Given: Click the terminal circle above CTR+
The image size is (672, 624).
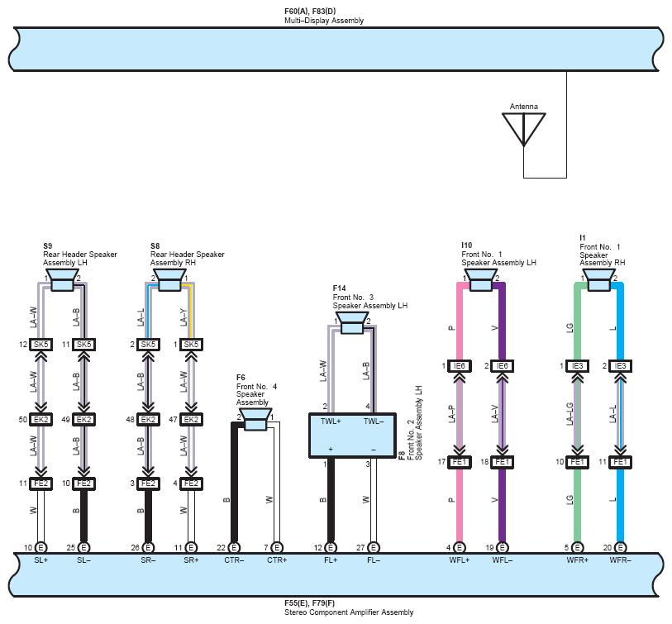Looking at the screenshot, I should point(277,547).
